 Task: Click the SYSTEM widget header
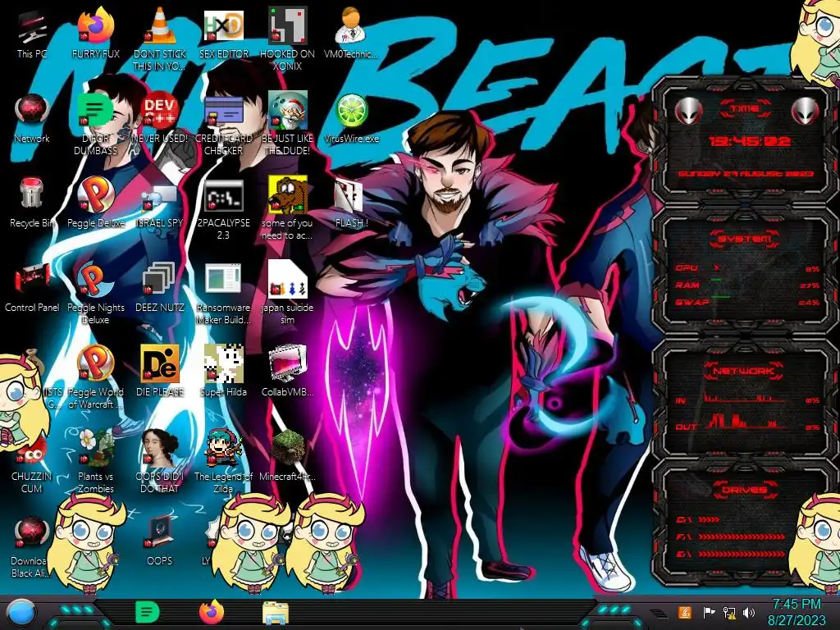(x=745, y=239)
